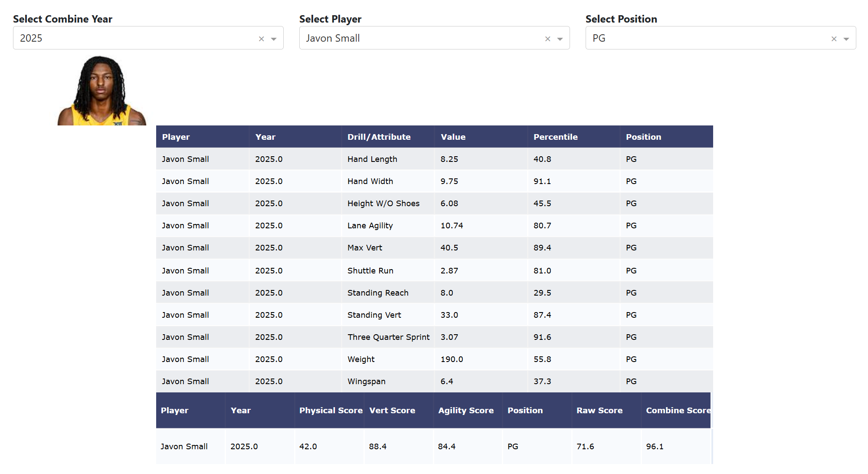
Task: Clear the PG position selection
Action: pyautogui.click(x=834, y=39)
